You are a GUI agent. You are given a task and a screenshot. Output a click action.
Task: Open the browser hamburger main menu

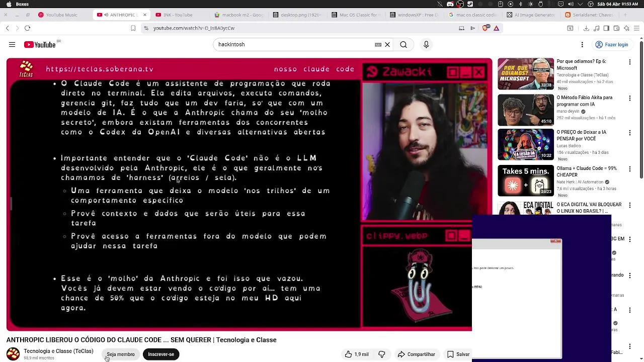point(636,28)
